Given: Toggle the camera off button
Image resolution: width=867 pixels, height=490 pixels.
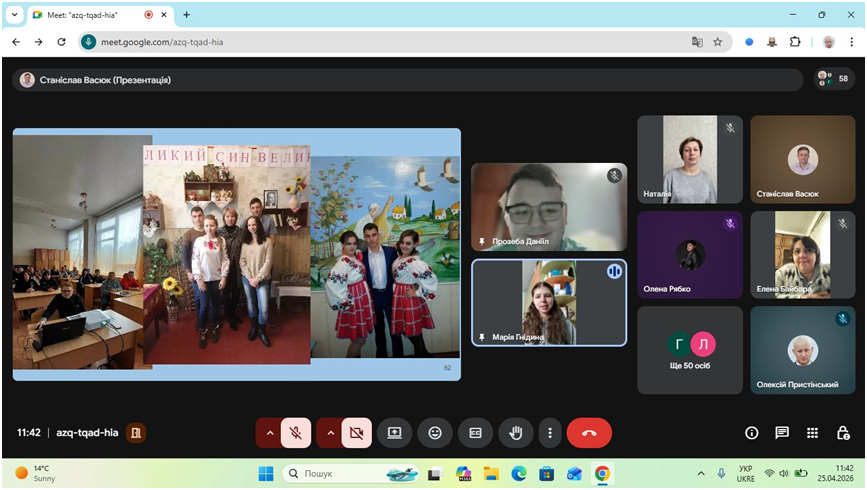Looking at the screenshot, I should pos(356,433).
